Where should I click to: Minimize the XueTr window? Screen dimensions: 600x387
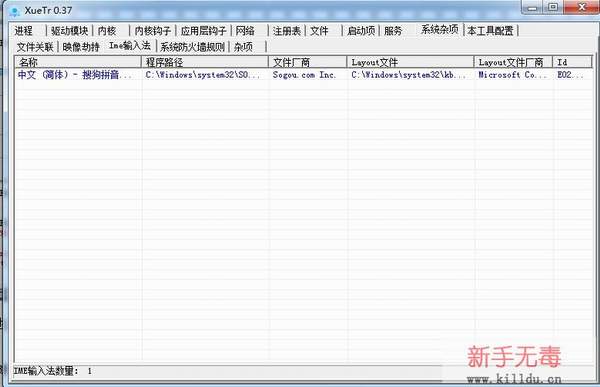click(x=532, y=7)
